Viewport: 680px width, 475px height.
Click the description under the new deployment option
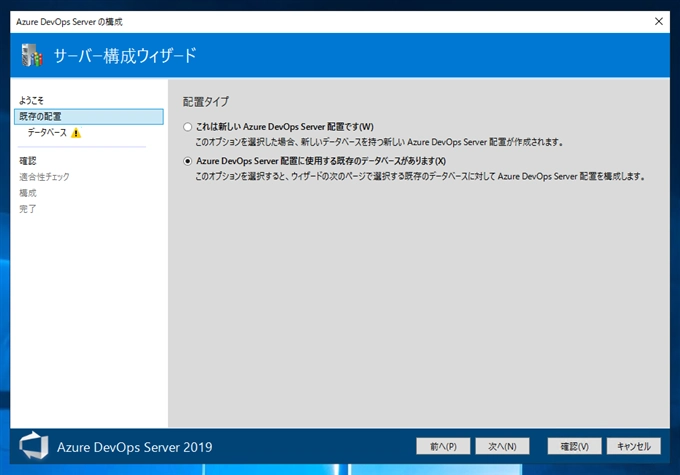(x=379, y=142)
